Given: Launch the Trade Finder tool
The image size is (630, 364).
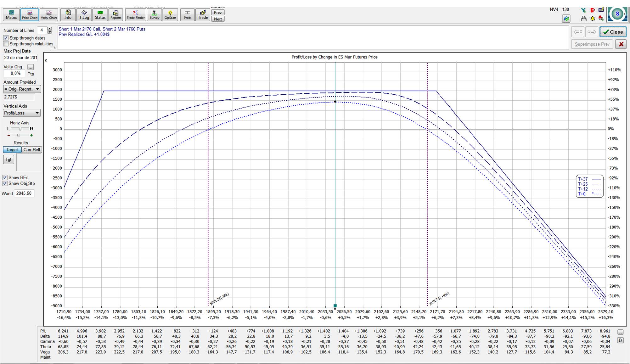Looking at the screenshot, I should (x=136, y=14).
